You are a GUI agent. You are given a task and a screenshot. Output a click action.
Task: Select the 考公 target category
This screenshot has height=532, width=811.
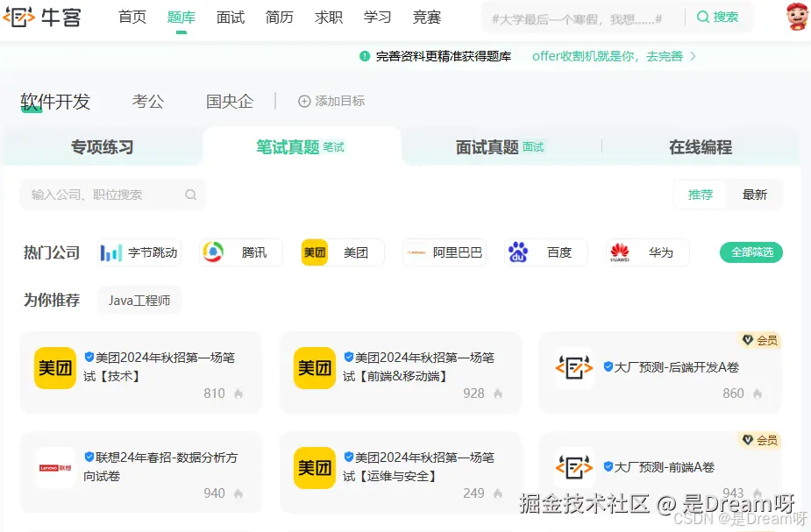(x=148, y=102)
